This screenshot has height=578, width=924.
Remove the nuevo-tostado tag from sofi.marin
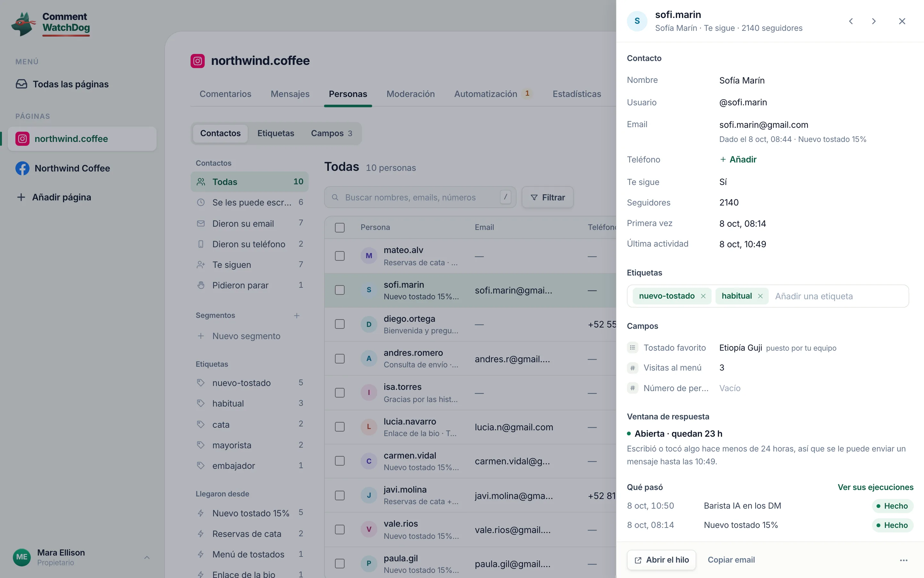pyautogui.click(x=703, y=296)
